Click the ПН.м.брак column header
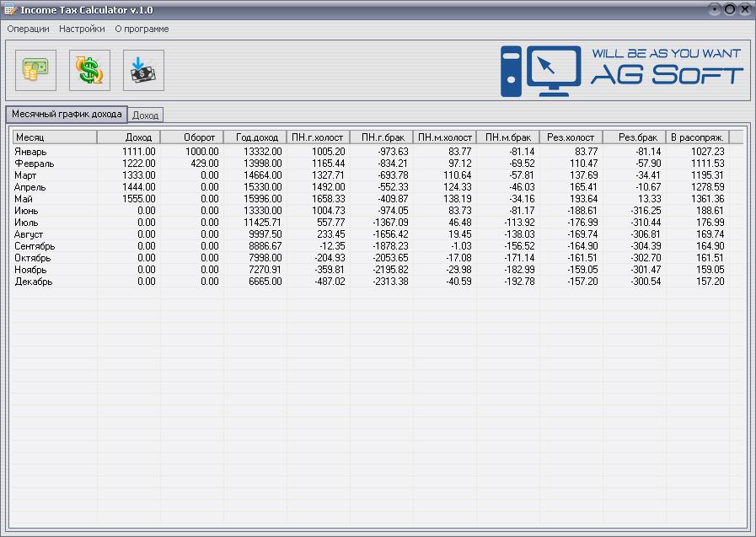This screenshot has width=756, height=537. click(507, 137)
